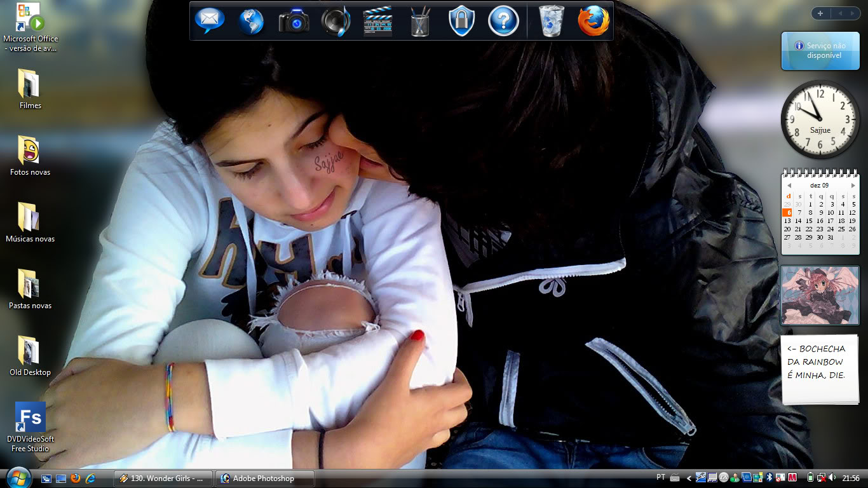Viewport: 868px width, 488px height.
Task: Launch Firefox from the dock
Action: [593, 21]
